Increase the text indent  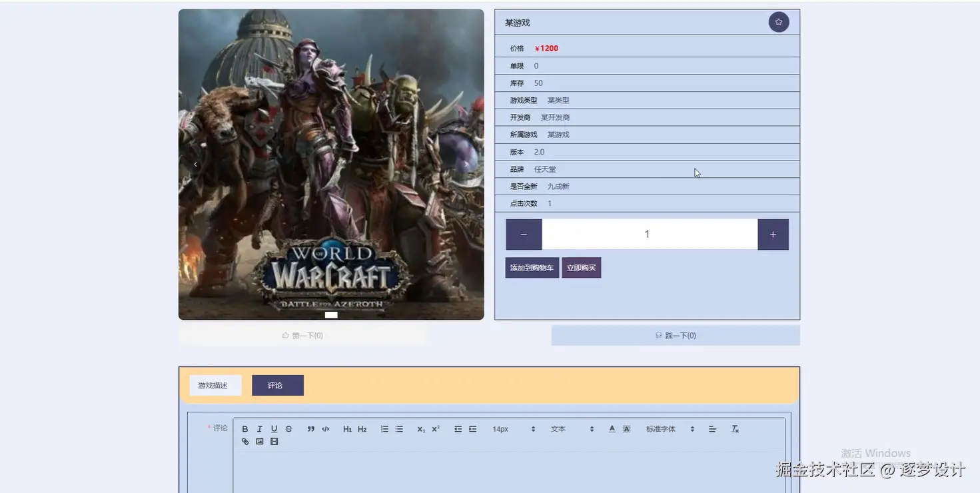coord(473,429)
